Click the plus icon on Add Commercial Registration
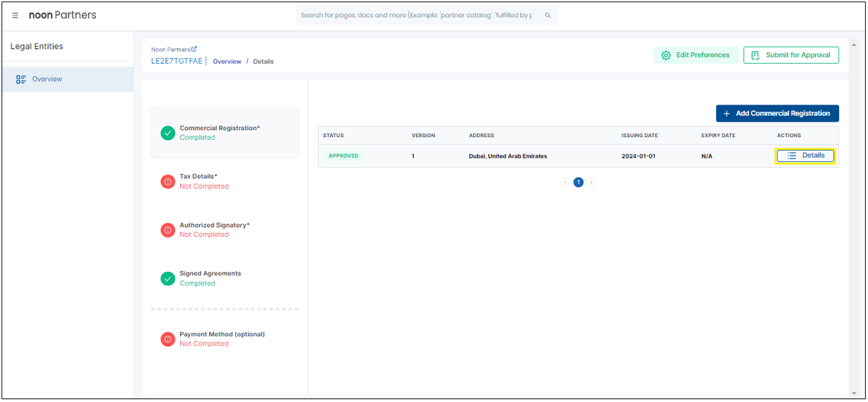This screenshot has height=402, width=868. point(727,113)
